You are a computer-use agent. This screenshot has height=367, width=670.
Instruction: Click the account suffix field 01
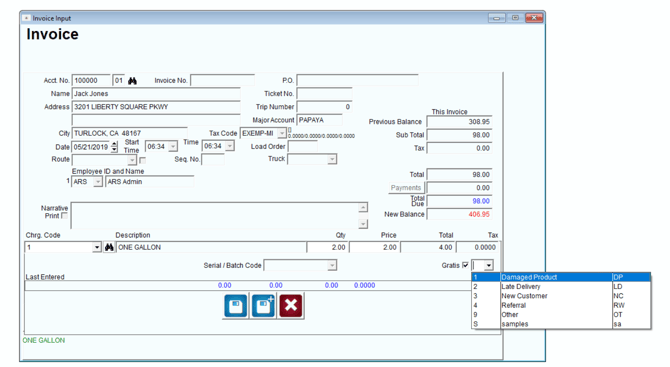click(119, 81)
